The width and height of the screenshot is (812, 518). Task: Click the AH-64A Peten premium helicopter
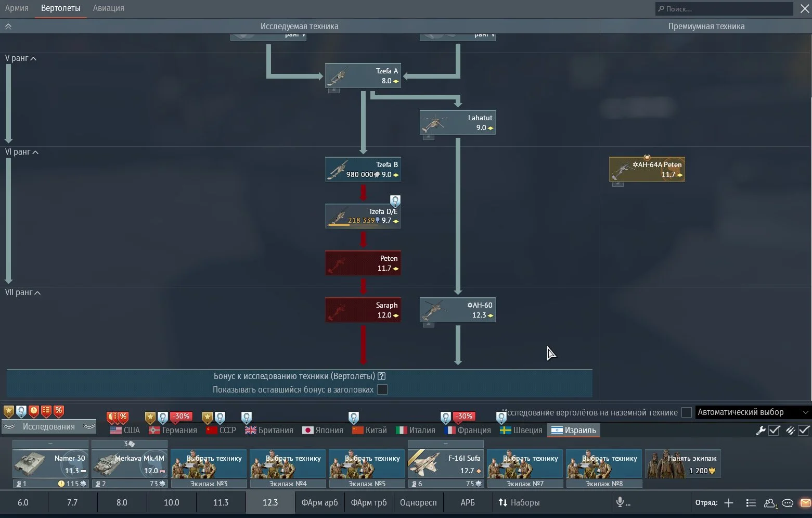click(x=647, y=169)
